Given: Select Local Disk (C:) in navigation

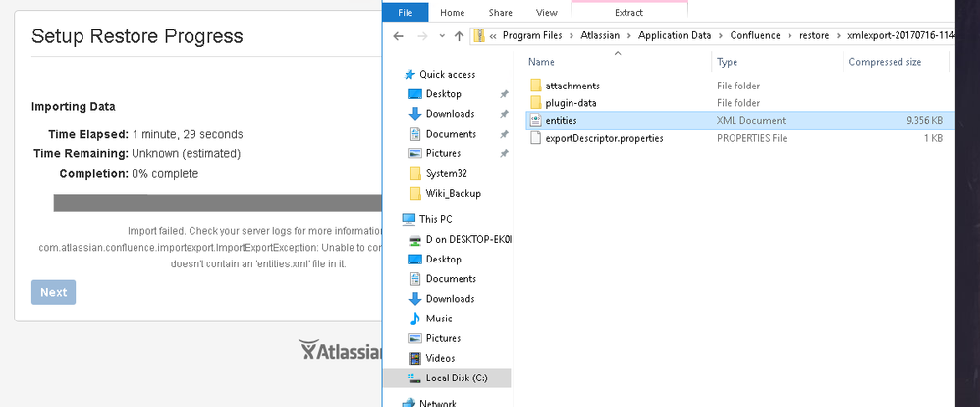Looking at the screenshot, I should click(457, 378).
